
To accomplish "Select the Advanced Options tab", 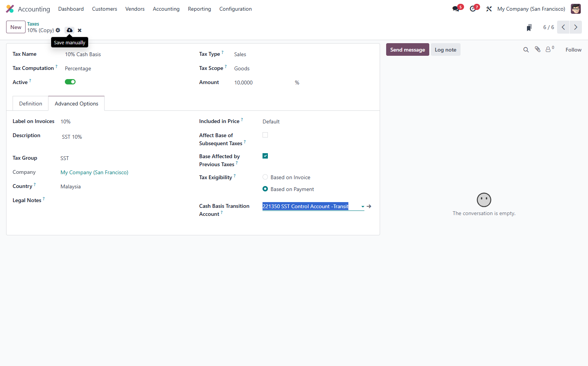I will (x=76, y=104).
